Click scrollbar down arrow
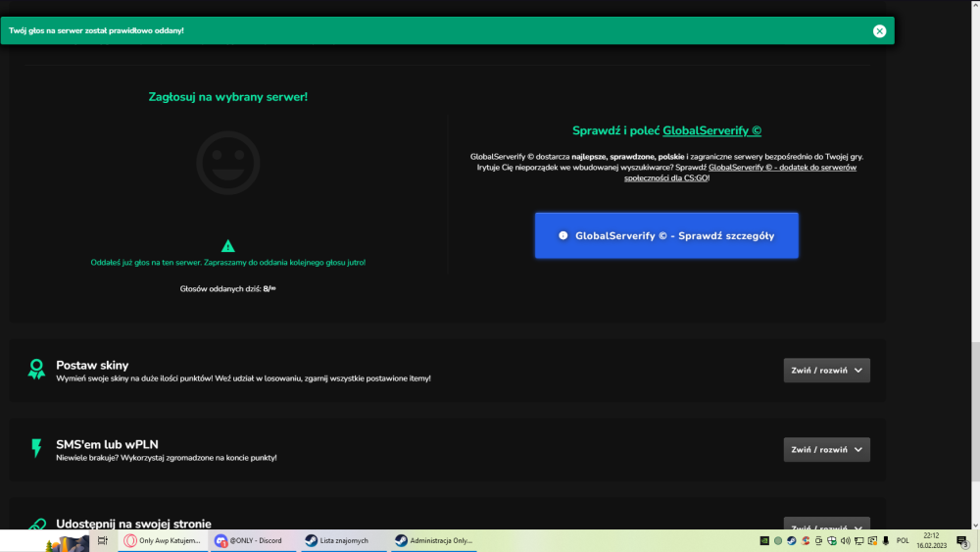 [975, 526]
